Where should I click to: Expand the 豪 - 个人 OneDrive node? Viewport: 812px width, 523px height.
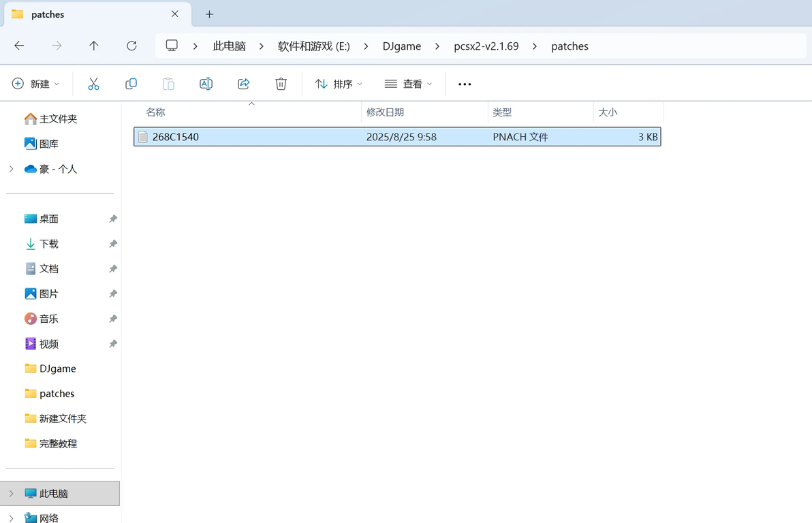click(x=12, y=169)
